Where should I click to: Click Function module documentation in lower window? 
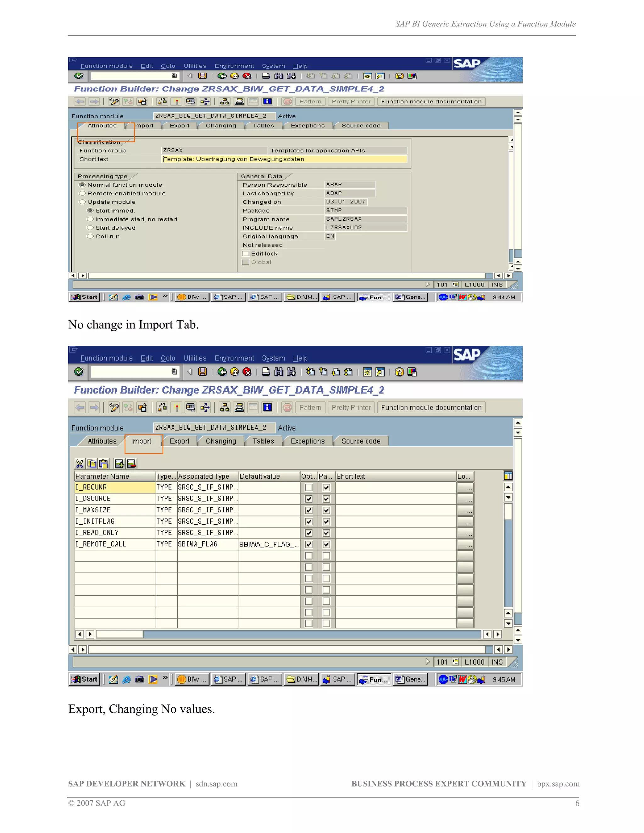coord(431,407)
